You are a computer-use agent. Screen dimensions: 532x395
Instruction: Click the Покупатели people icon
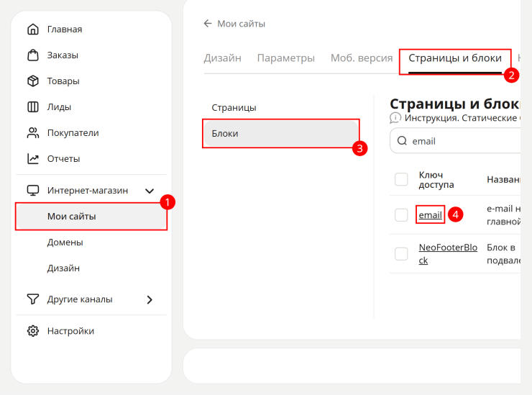point(33,133)
